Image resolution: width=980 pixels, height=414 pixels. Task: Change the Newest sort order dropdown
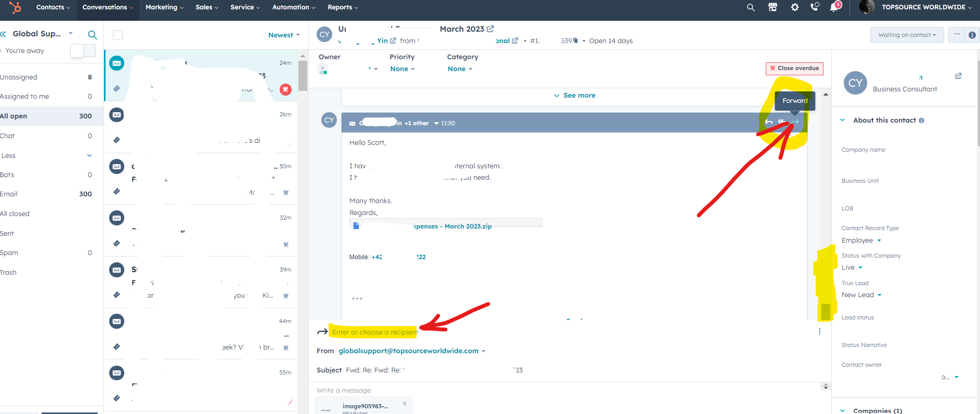tap(284, 35)
